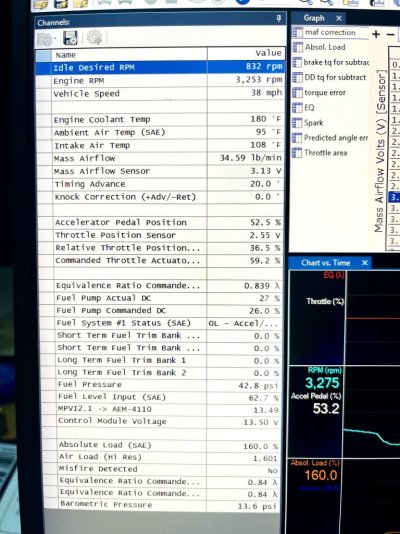Select the Misfire Detected row

pyautogui.click(x=161, y=469)
